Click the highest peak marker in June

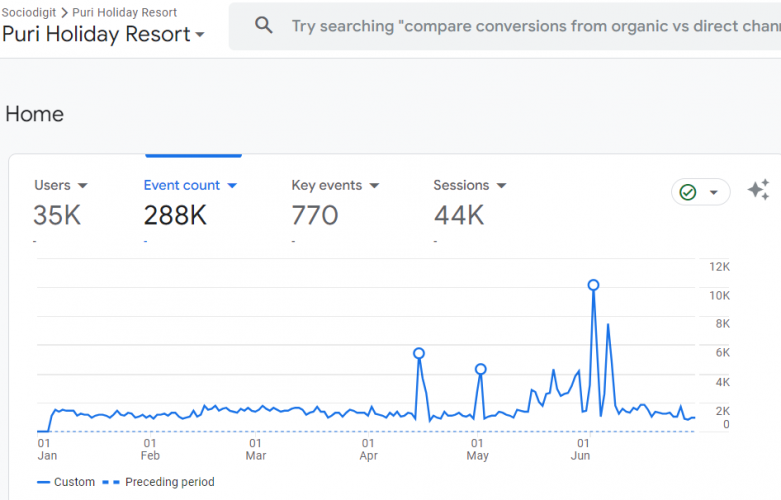point(594,285)
